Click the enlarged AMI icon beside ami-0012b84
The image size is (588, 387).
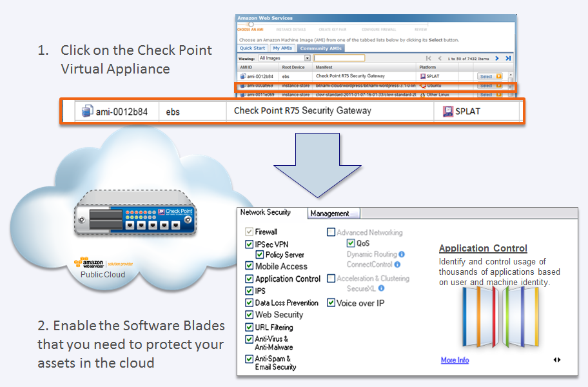pyautogui.click(x=87, y=111)
